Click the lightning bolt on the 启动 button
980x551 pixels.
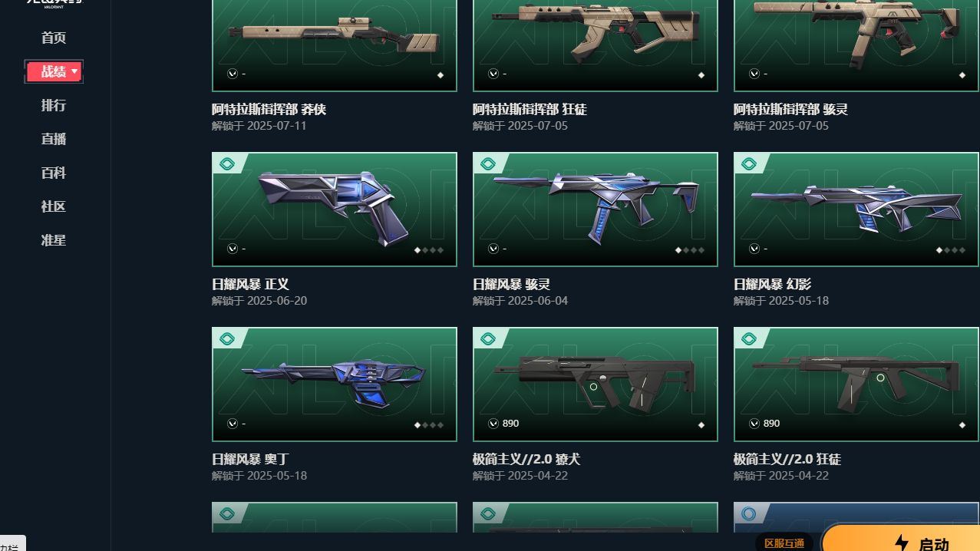coord(902,543)
